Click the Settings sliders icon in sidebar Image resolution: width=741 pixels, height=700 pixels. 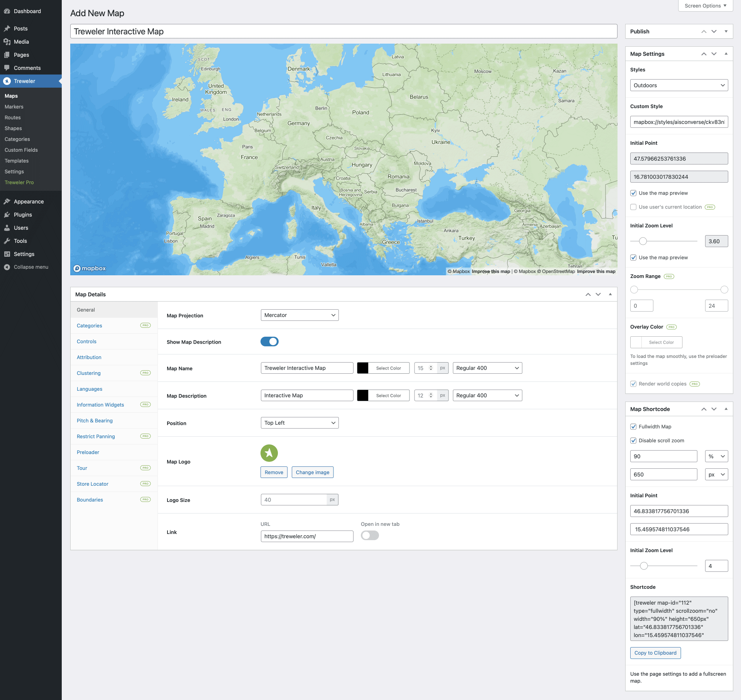tap(7, 254)
